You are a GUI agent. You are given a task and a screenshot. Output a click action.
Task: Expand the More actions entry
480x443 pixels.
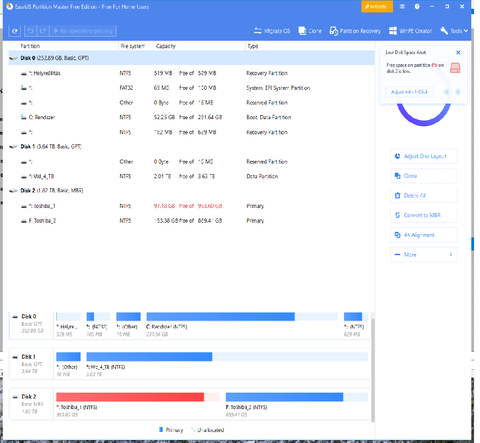[x=424, y=255]
